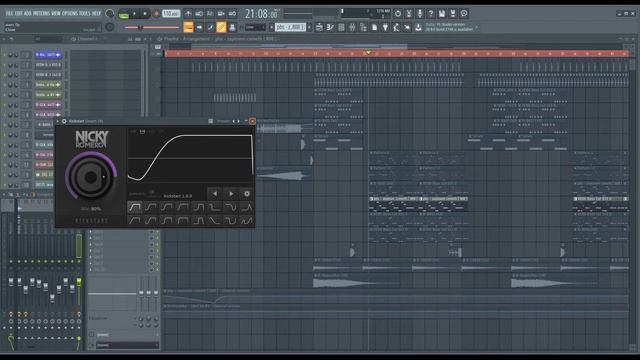
Task: Select last curve shape in Kickstart bottom row
Action: point(246,221)
